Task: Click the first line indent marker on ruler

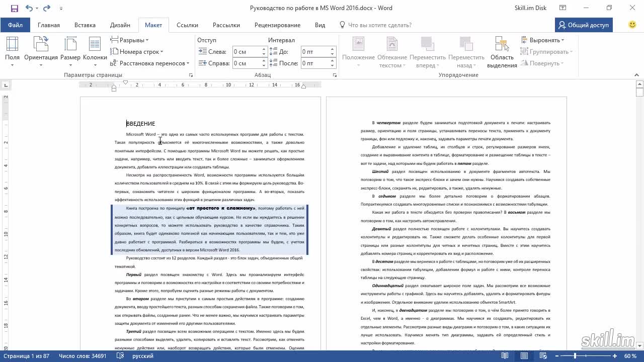Action: point(125,82)
